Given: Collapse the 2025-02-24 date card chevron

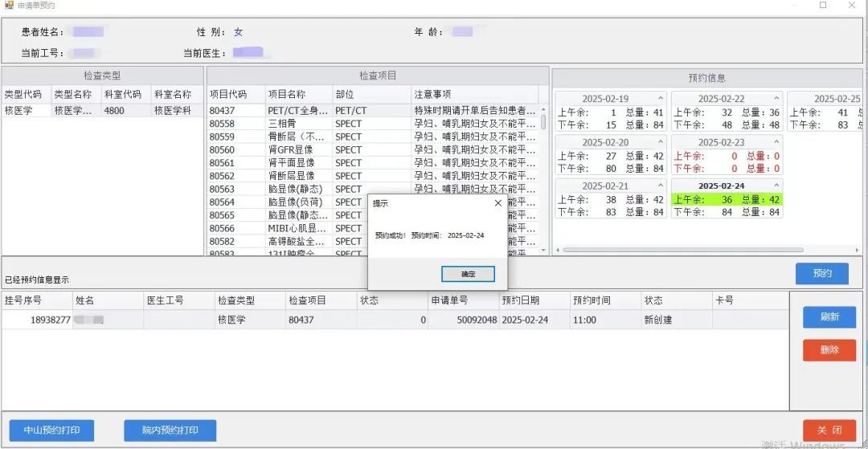Looking at the screenshot, I should tap(776, 186).
